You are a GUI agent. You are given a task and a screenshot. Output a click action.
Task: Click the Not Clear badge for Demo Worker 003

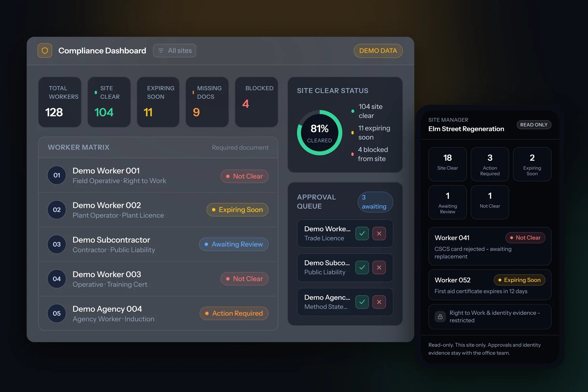pos(244,279)
